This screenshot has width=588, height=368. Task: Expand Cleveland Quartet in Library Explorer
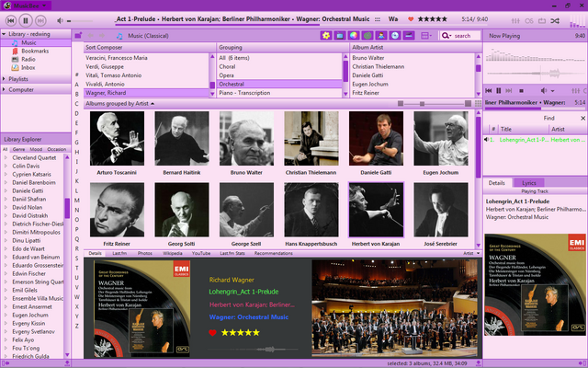[x=6, y=157]
